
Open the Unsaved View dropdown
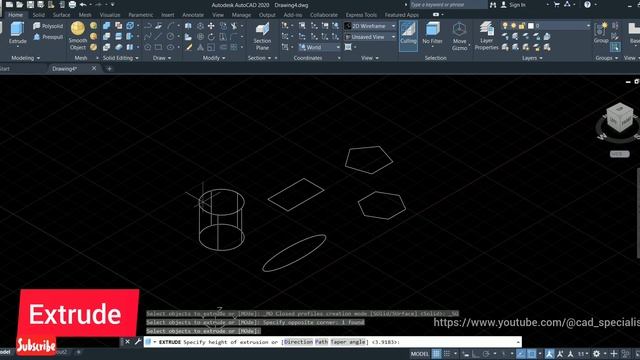[x=370, y=37]
